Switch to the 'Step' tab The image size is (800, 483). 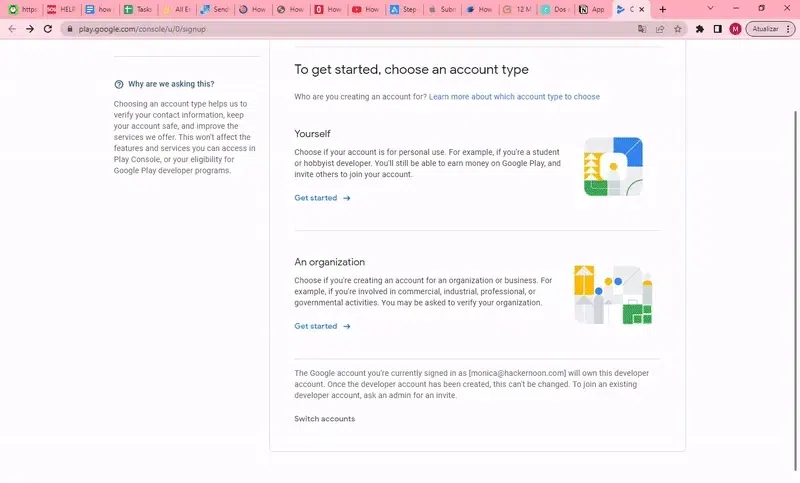click(403, 9)
